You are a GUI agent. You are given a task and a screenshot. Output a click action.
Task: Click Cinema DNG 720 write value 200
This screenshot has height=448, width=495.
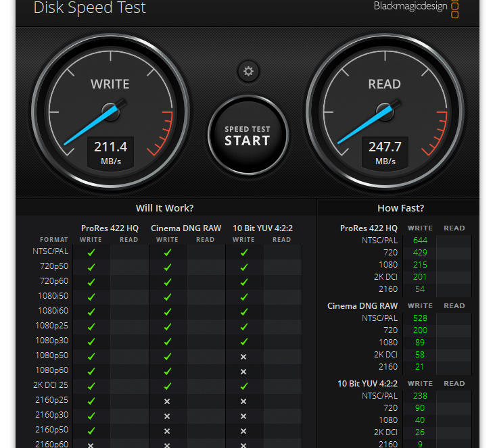point(420,330)
